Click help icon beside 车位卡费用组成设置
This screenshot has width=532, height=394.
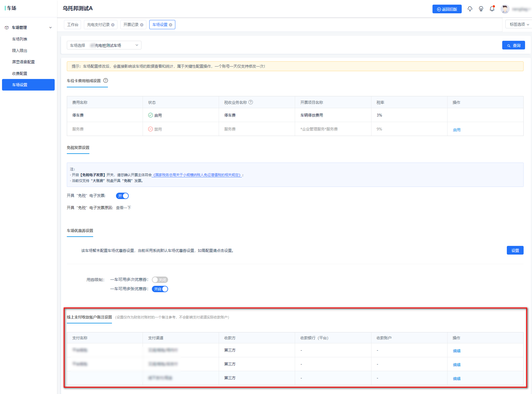point(106,80)
